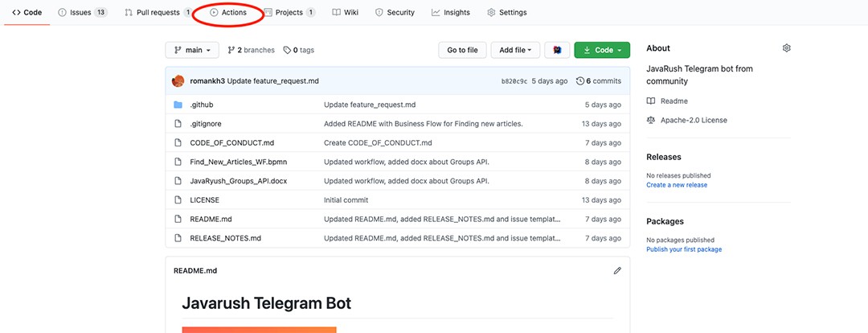
Task: Click file icon next to README.md
Action: 178,219
